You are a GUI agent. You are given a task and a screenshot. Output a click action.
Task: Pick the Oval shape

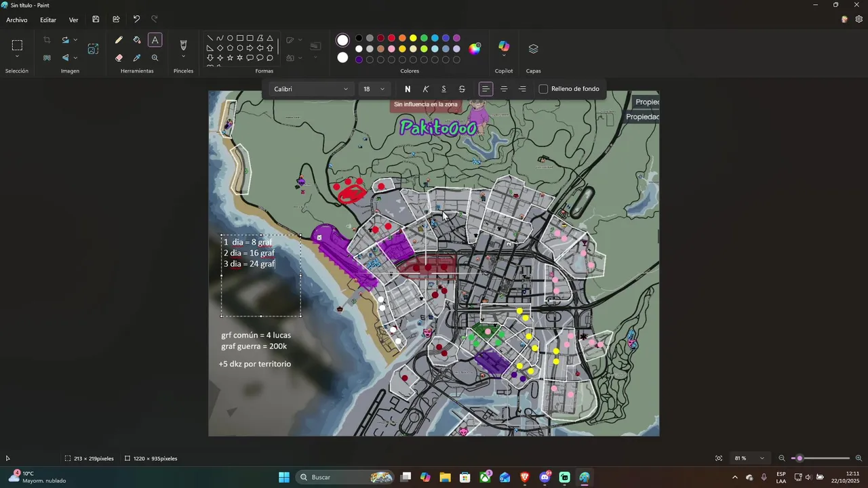230,39
